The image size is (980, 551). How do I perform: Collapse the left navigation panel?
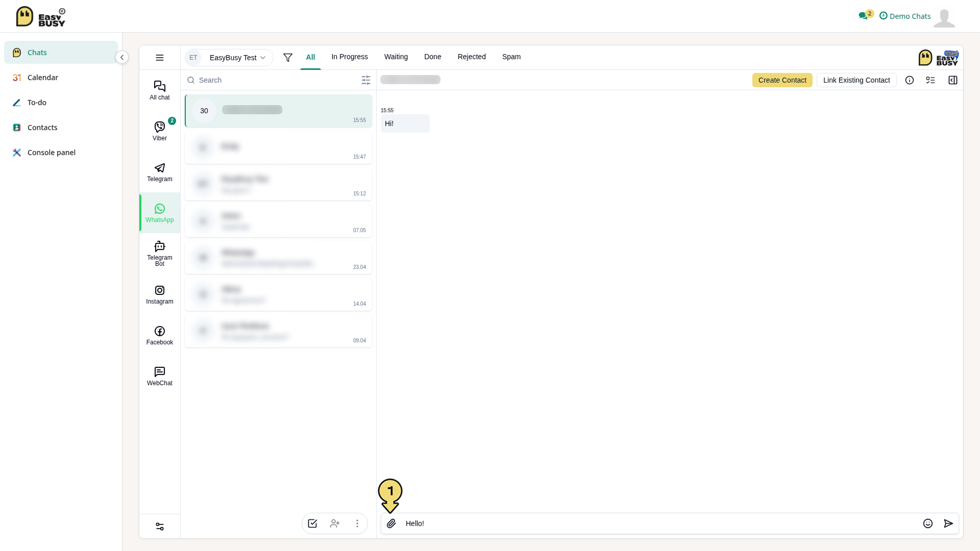tap(122, 57)
